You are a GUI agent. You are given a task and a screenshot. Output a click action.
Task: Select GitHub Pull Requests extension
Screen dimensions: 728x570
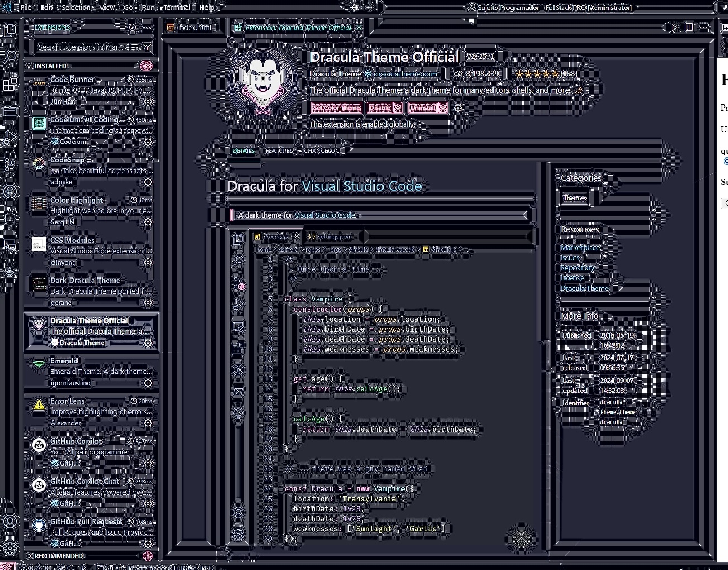pos(92,533)
